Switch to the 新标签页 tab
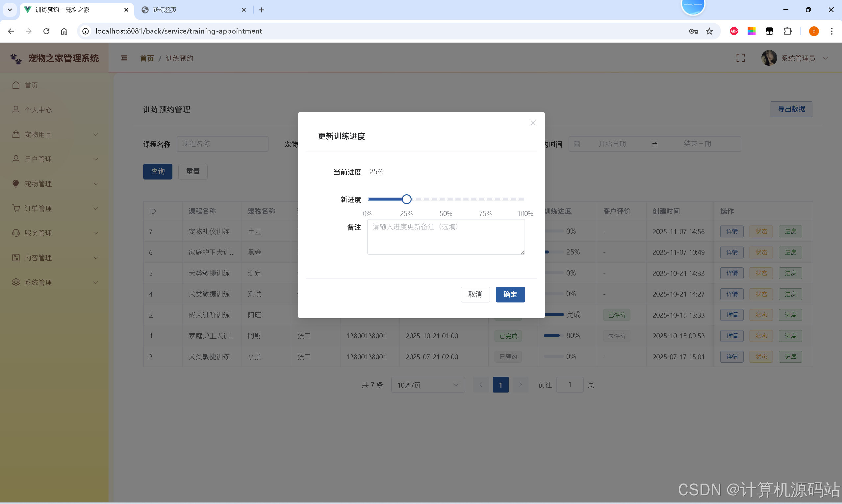 194,10
